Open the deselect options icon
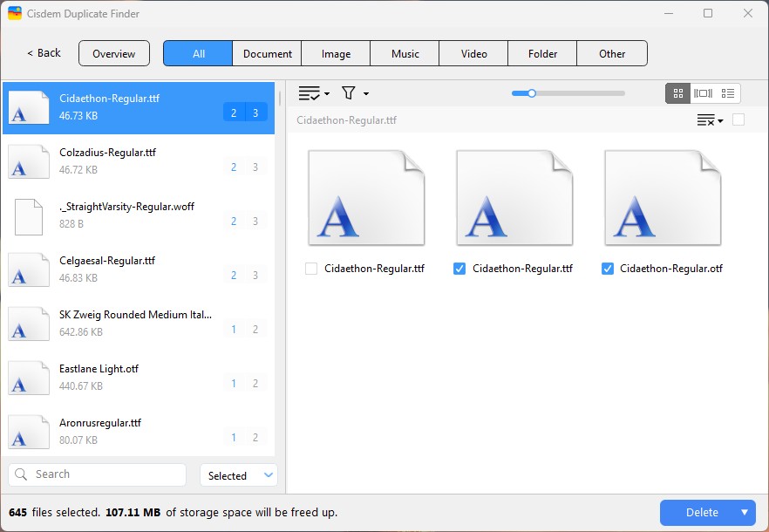The width and height of the screenshot is (769, 532). coord(710,120)
